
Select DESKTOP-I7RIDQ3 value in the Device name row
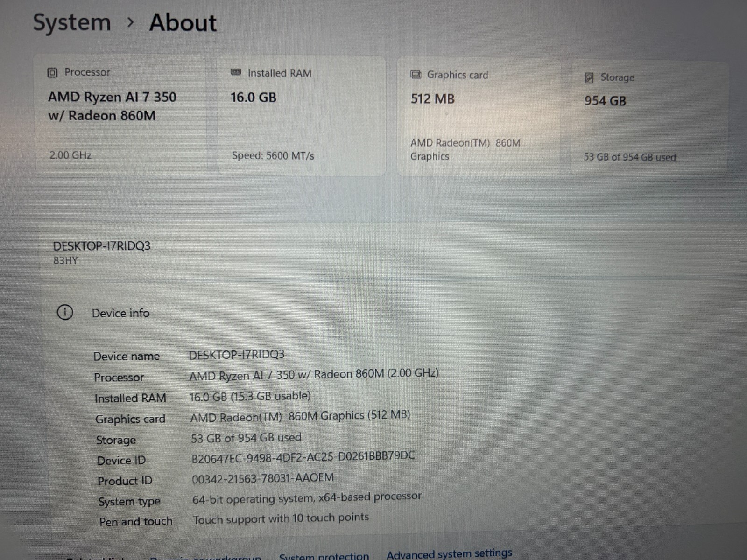(237, 355)
